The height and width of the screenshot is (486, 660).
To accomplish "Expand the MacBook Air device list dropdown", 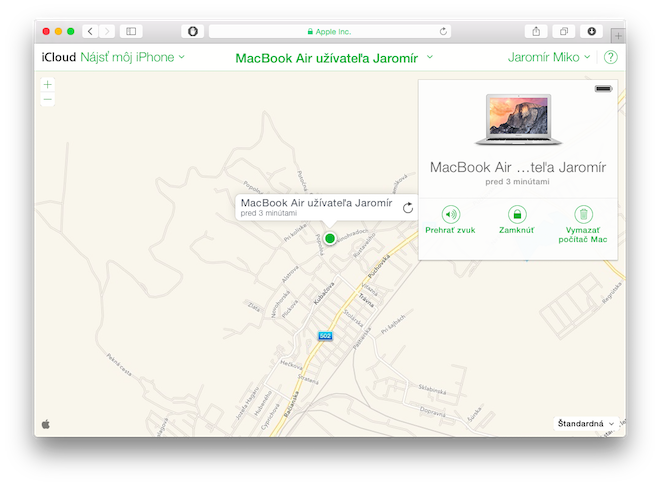I will [x=429, y=57].
